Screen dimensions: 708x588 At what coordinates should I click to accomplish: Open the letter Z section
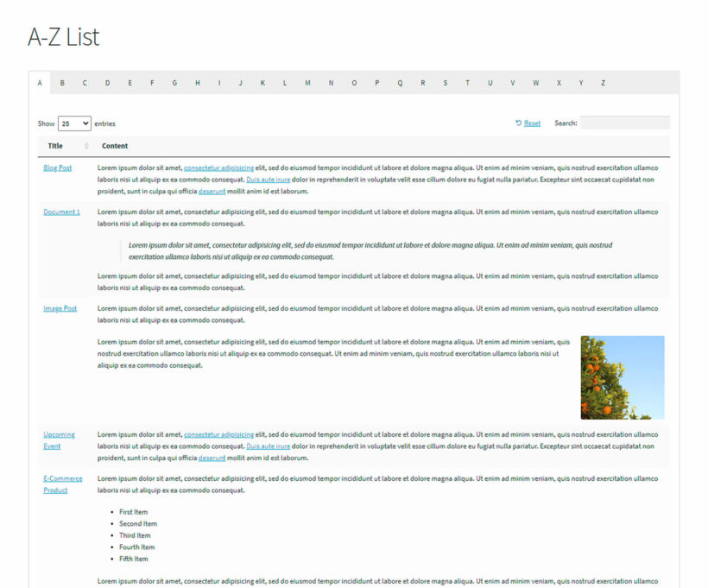click(x=603, y=82)
